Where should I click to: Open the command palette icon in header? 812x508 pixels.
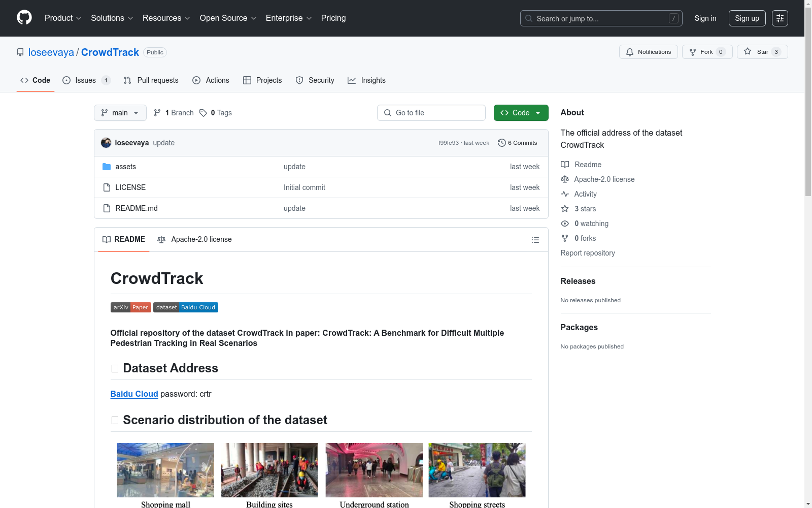click(x=780, y=18)
